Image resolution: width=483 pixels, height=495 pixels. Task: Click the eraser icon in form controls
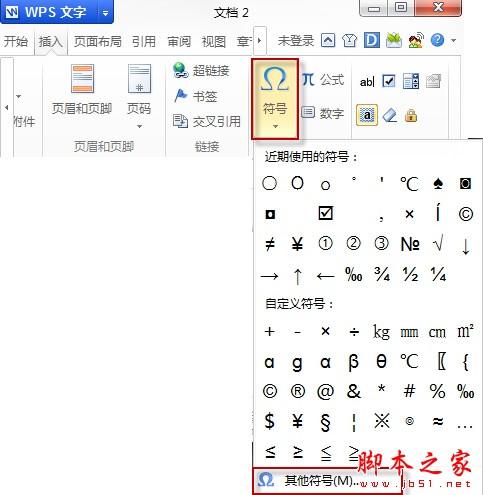[389, 116]
